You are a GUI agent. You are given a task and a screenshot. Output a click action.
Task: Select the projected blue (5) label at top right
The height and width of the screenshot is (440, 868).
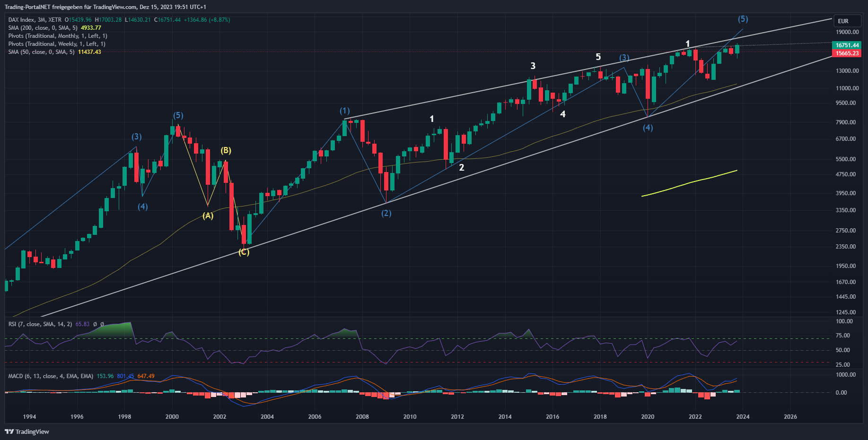pyautogui.click(x=743, y=19)
